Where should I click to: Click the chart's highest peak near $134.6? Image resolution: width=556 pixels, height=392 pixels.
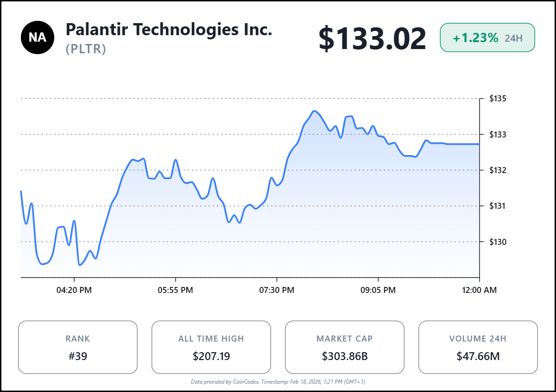point(315,111)
